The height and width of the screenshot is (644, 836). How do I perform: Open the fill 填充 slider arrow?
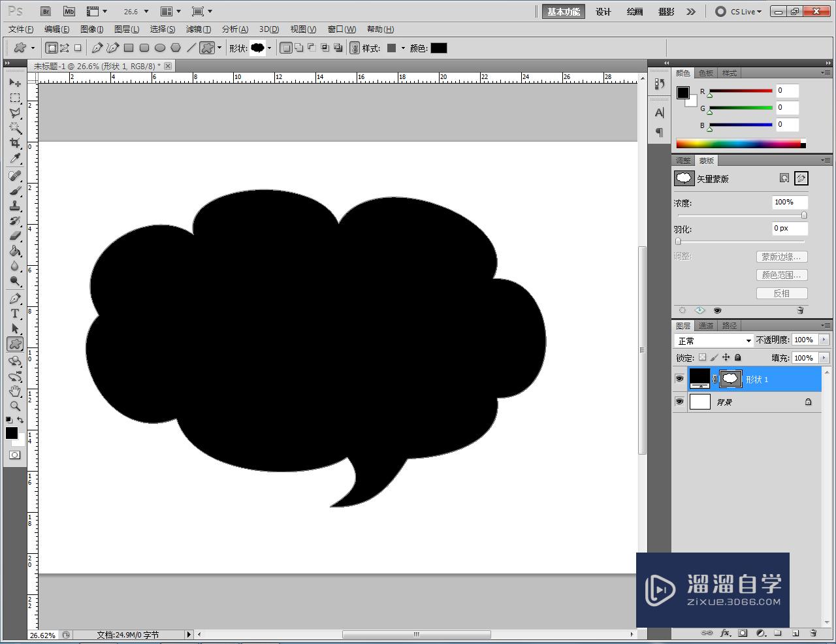[x=824, y=358]
